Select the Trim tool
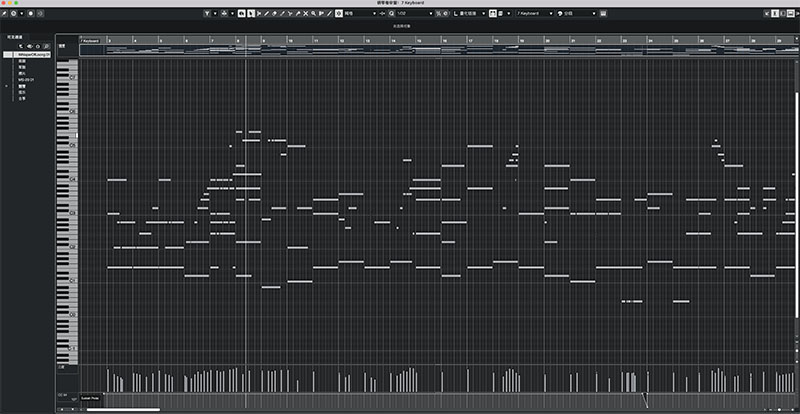The width and height of the screenshot is (800, 414). pos(282,13)
